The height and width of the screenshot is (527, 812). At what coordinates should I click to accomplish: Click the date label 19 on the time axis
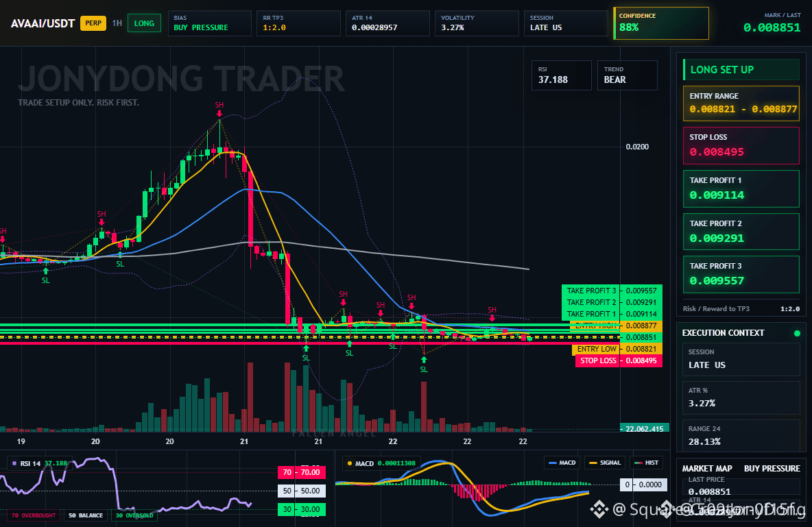(x=21, y=441)
